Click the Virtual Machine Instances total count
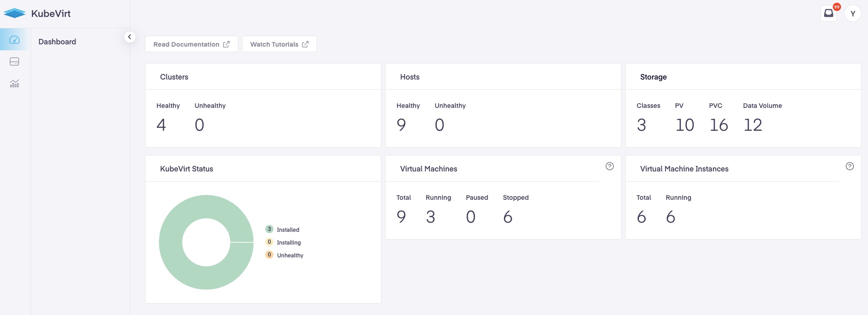 (x=642, y=217)
